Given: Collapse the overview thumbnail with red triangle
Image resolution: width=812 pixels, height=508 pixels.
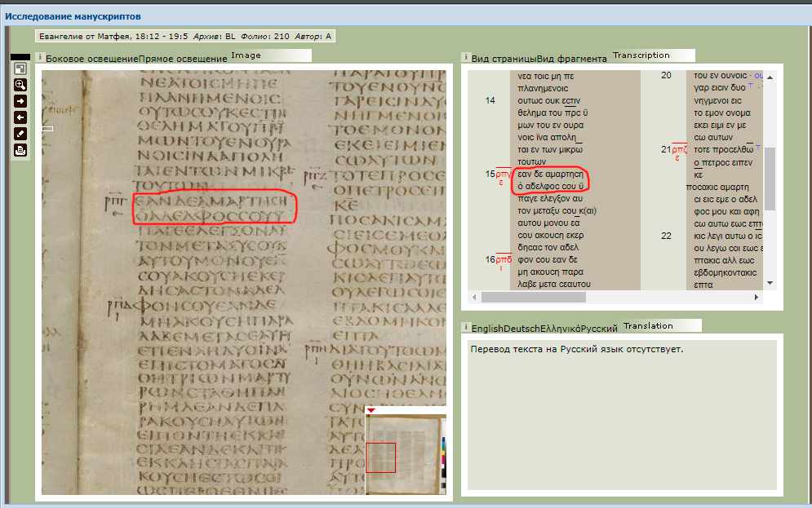Looking at the screenshot, I should pyautogui.click(x=371, y=410).
